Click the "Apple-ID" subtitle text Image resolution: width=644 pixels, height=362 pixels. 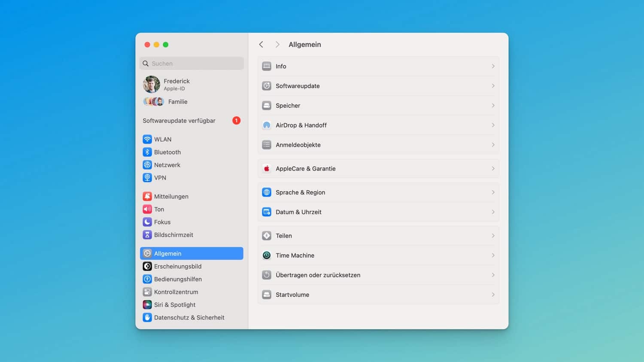click(x=174, y=89)
